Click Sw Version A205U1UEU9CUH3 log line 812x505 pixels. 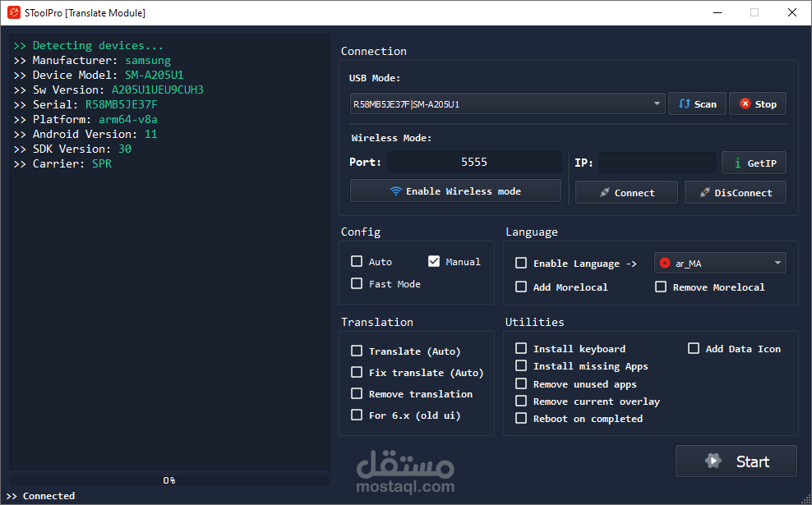pos(108,90)
